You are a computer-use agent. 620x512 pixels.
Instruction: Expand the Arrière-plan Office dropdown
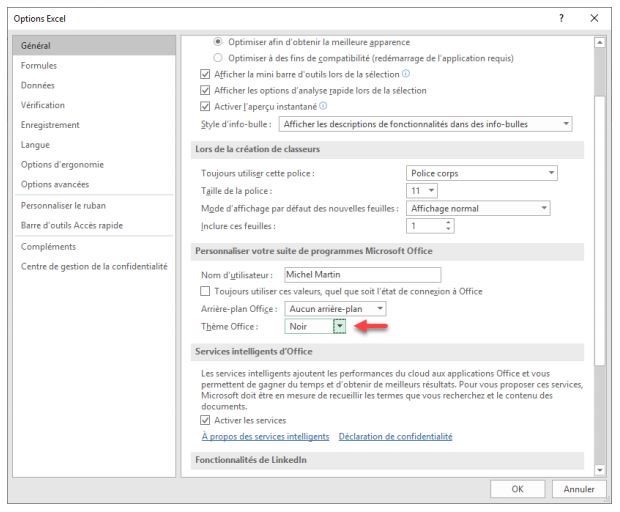[x=379, y=309]
